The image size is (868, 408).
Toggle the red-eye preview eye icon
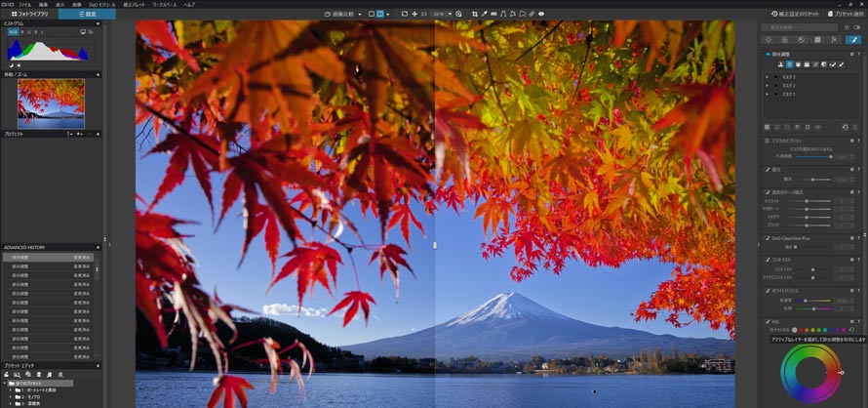pos(541,14)
